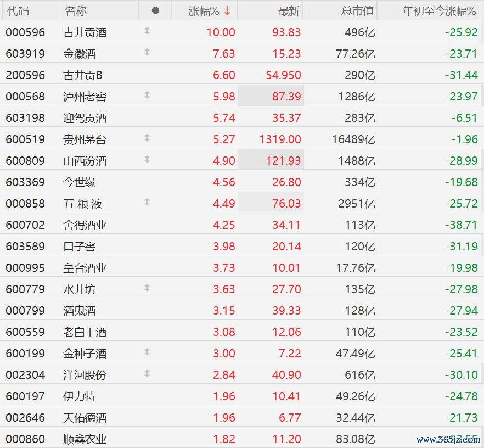Select the 金种子酒 stock name
This screenshot has width=484, height=448.
click(85, 354)
